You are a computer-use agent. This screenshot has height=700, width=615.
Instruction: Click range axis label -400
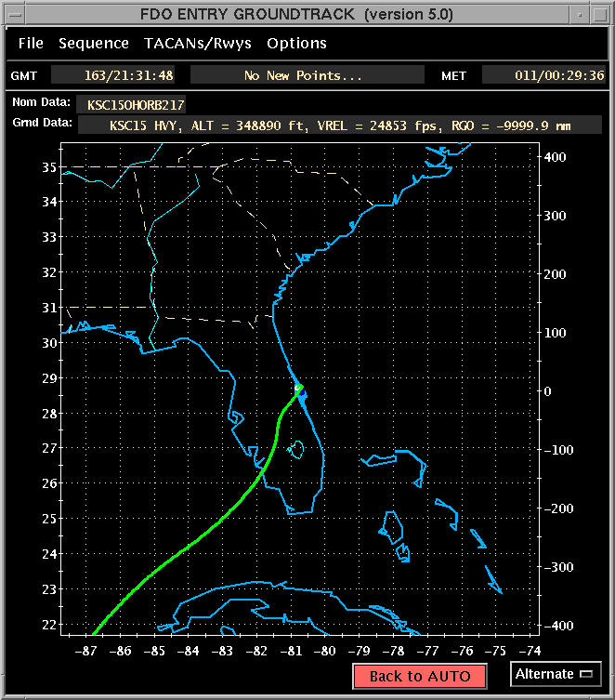[558, 626]
